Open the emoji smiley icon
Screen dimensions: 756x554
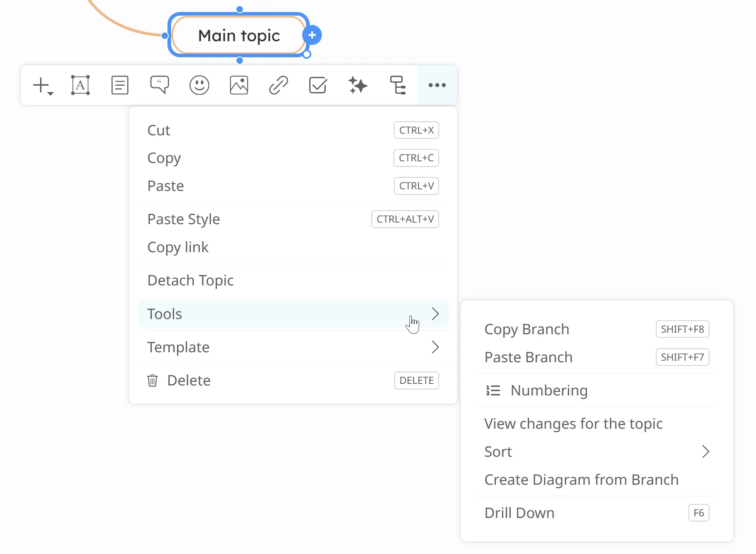click(199, 85)
